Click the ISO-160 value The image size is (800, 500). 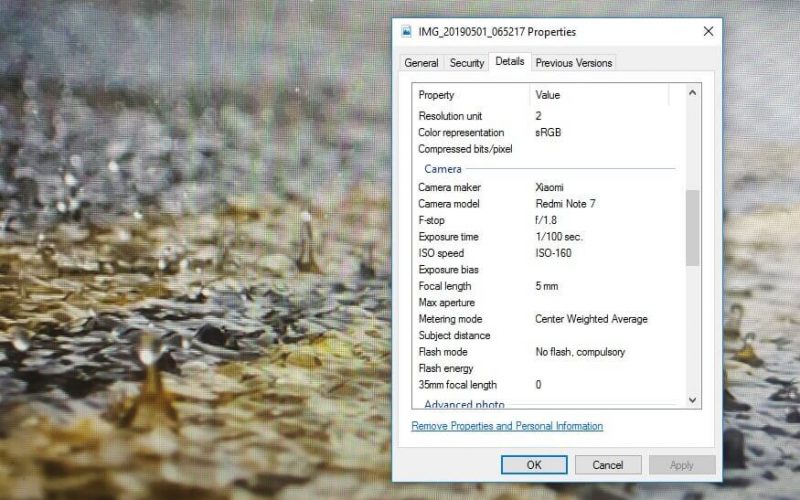(x=553, y=253)
